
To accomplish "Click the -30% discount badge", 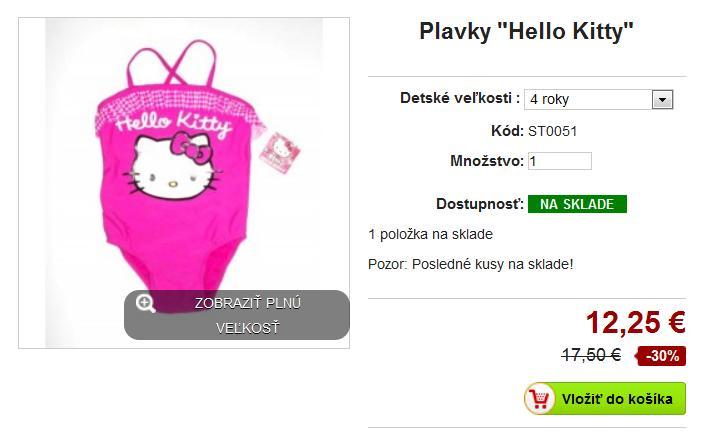I will coord(661,356).
